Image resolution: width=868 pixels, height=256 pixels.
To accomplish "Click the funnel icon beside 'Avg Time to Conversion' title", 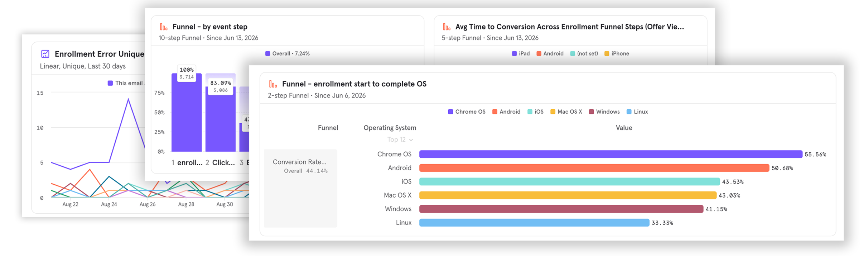I will (x=447, y=27).
